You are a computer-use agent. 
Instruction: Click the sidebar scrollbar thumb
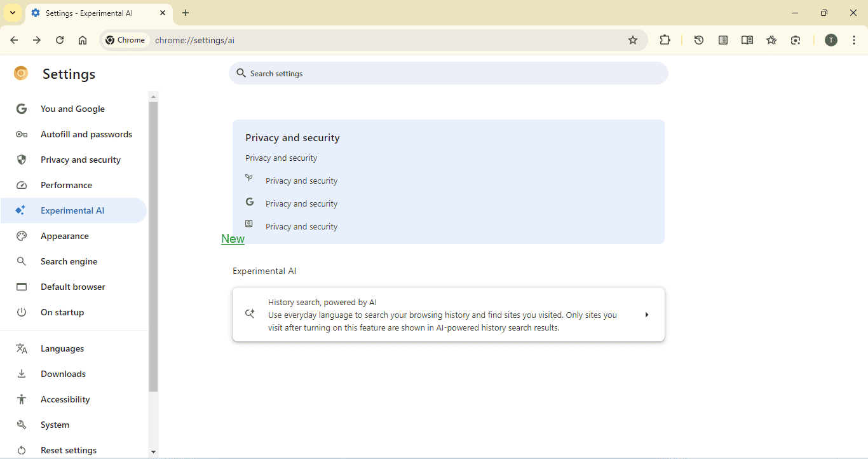[153, 247]
